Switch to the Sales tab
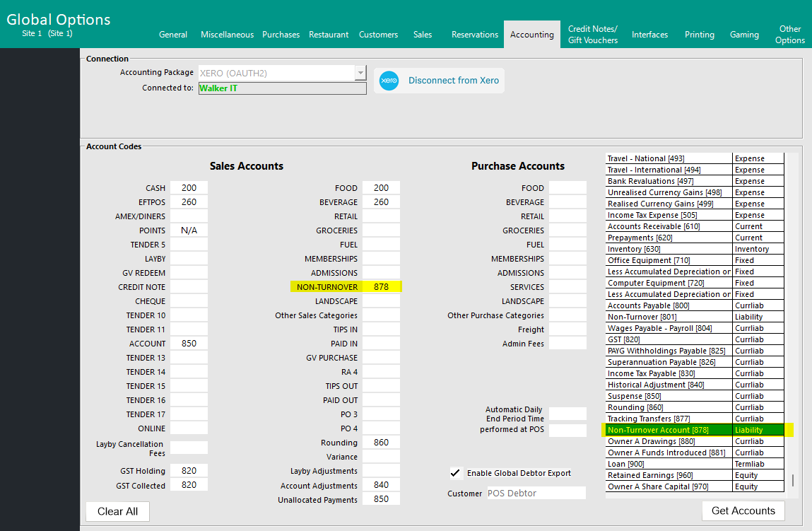Viewport: 812px width, 531px height. click(423, 35)
